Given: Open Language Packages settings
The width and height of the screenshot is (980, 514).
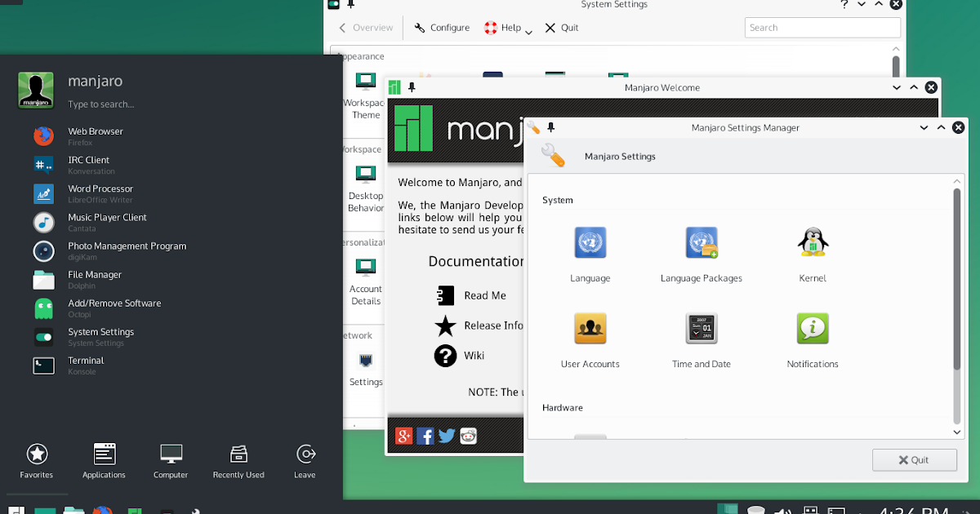Looking at the screenshot, I should point(701,242).
